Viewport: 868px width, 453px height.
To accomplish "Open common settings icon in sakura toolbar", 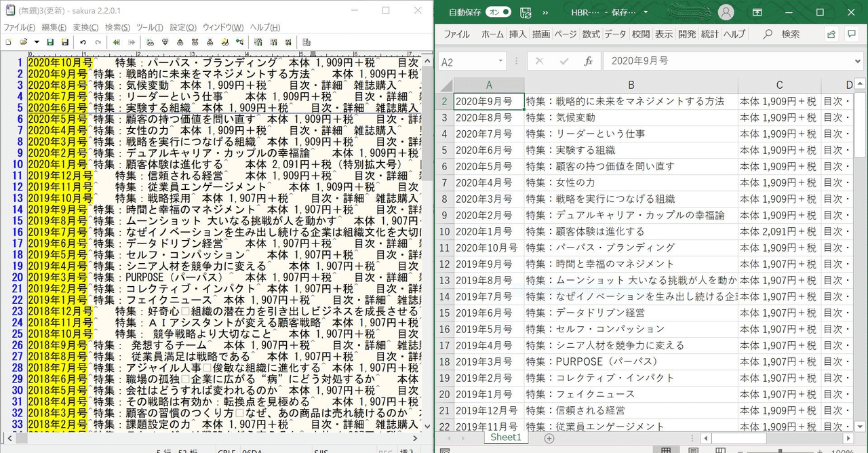I will point(289,42).
